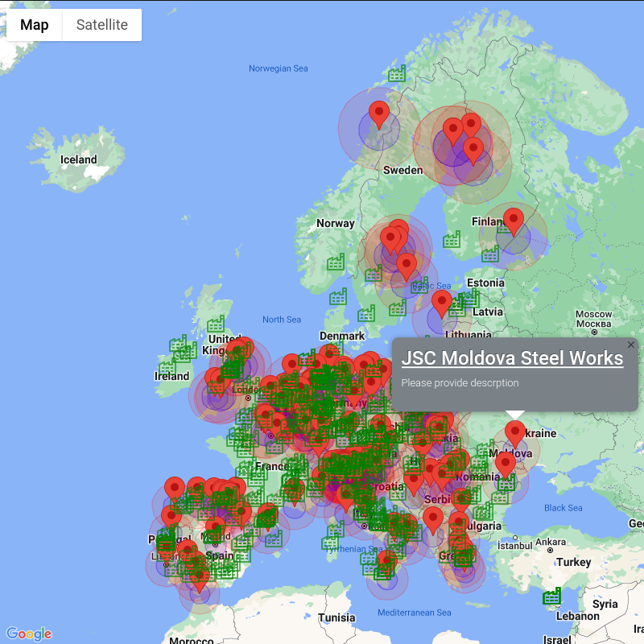Select leftmost red marker of northern Sweden trio
The width and height of the screenshot is (644, 644).
(x=453, y=132)
